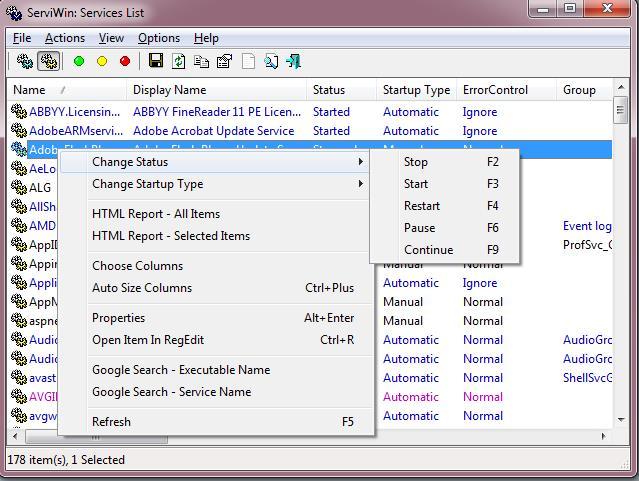
Task: Sort by the Name column header
Action: [x=66, y=90]
